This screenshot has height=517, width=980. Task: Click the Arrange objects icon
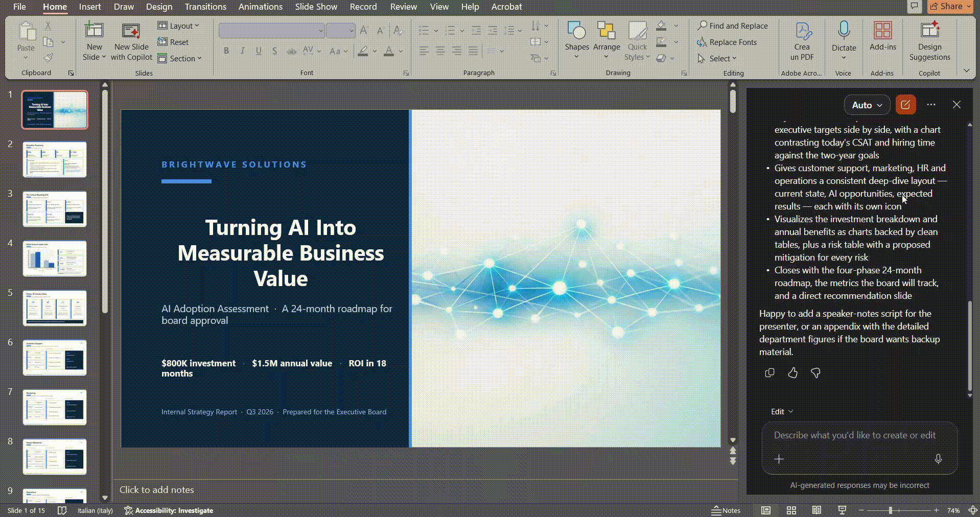point(606,31)
